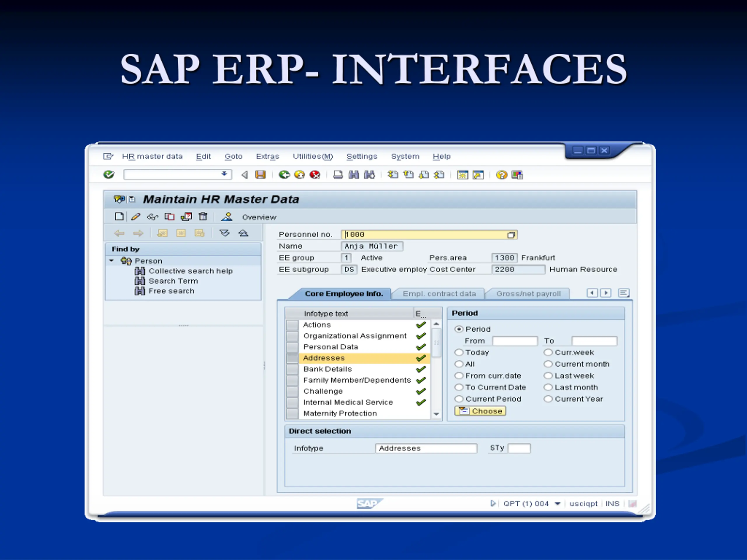The height and width of the screenshot is (560, 747).
Task: Click the next object right arrow icon
Action: 138,233
